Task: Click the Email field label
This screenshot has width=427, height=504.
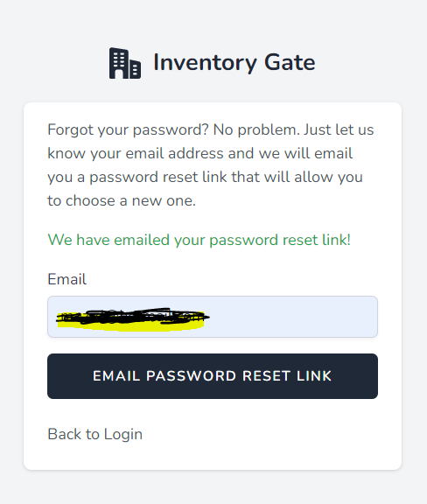Action: (x=66, y=279)
